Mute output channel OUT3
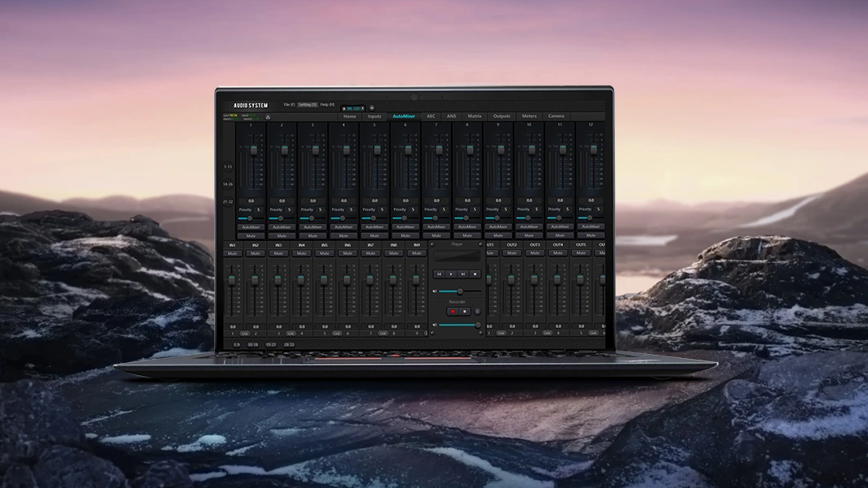The image size is (868, 488). coord(535,253)
